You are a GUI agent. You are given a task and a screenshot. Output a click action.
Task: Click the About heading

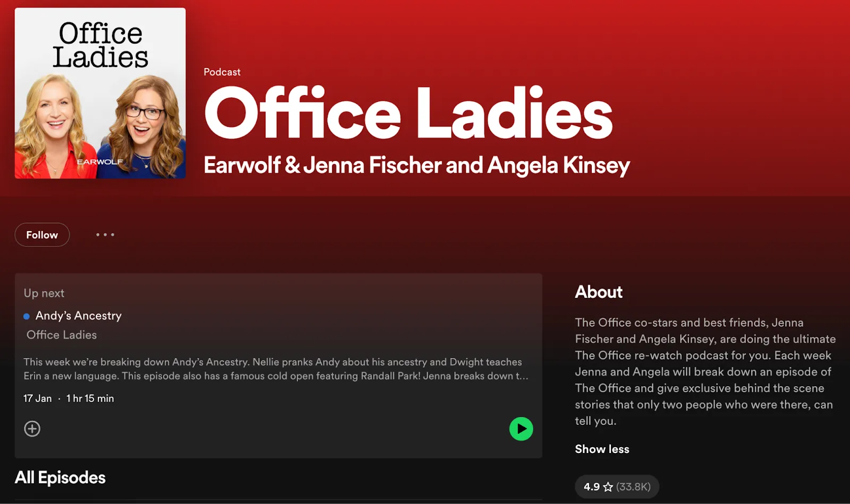pyautogui.click(x=599, y=292)
